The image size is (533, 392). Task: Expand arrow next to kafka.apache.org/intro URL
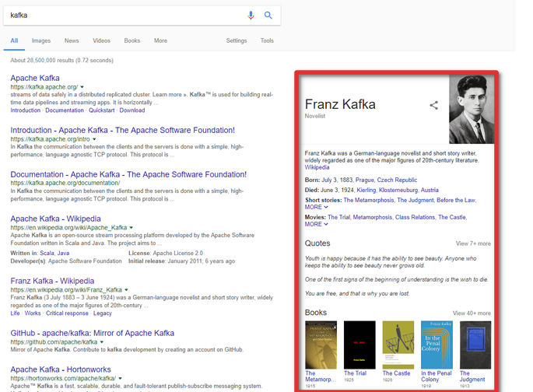point(94,139)
